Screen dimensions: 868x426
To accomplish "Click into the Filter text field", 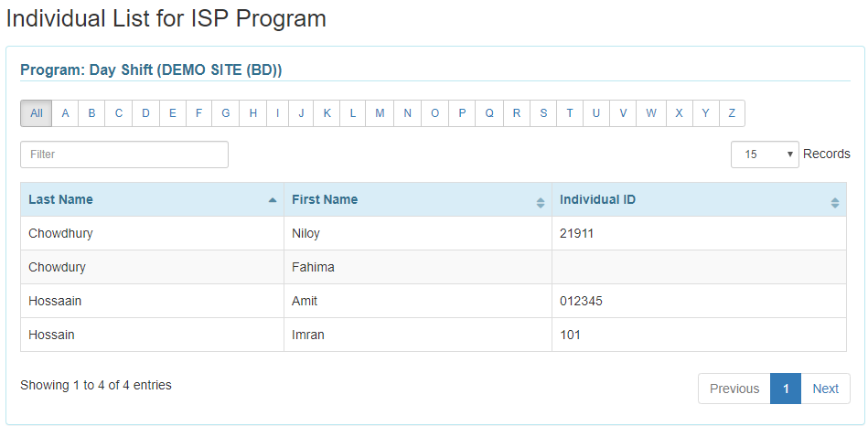I will point(124,154).
